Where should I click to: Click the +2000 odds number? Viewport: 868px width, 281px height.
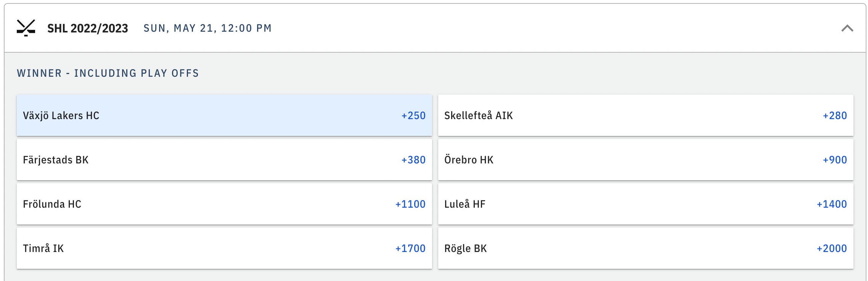point(832,248)
